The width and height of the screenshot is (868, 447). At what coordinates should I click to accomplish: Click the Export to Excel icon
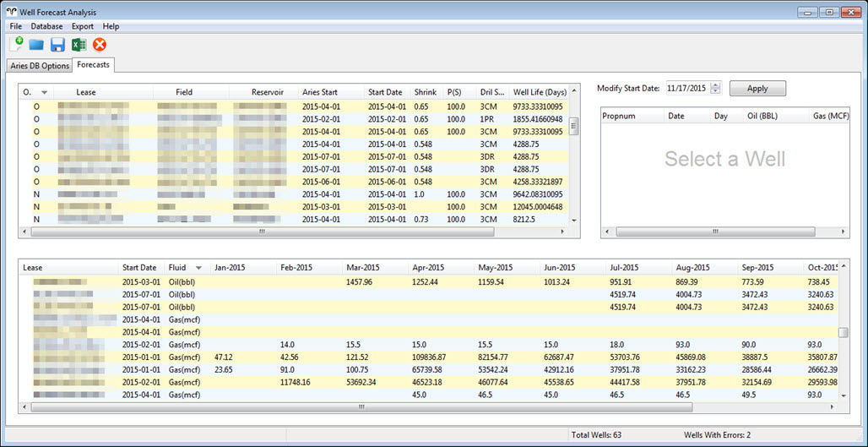pos(79,45)
